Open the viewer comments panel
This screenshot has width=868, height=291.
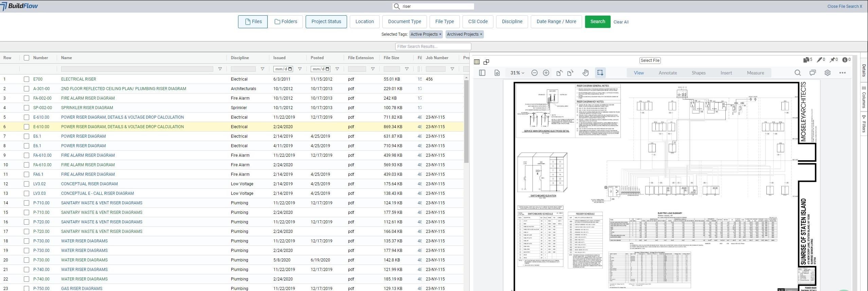[x=812, y=73]
